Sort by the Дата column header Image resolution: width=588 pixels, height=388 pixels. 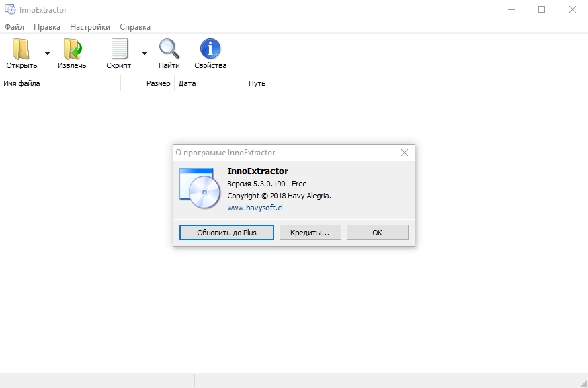[x=210, y=83]
